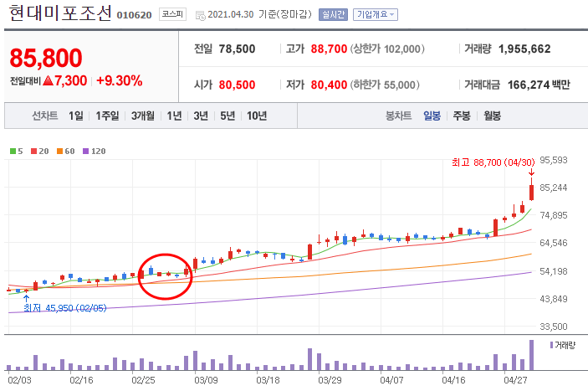Click the 현대미포조선 stock name heading
This screenshot has height=391, width=588.
pos(60,13)
